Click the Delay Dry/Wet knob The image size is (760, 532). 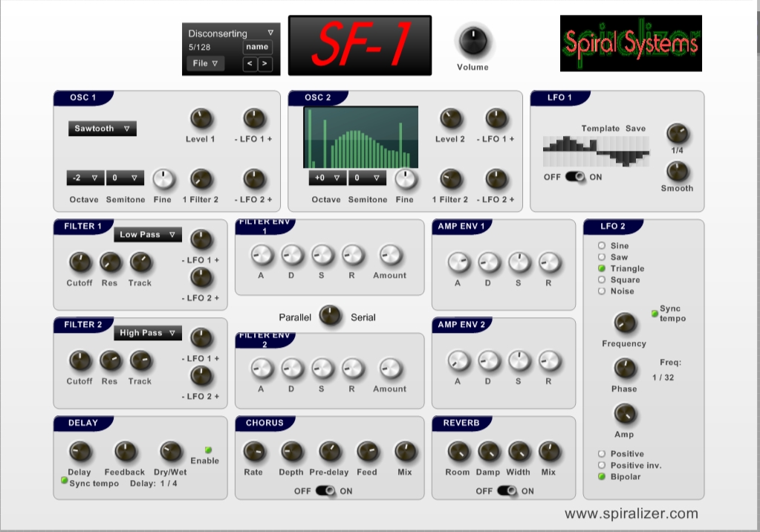[x=171, y=452]
